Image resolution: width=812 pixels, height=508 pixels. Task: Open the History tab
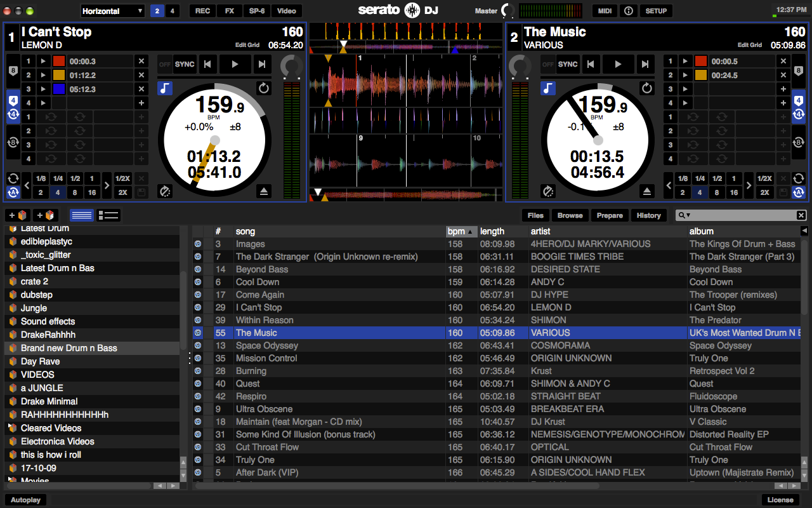tap(648, 215)
